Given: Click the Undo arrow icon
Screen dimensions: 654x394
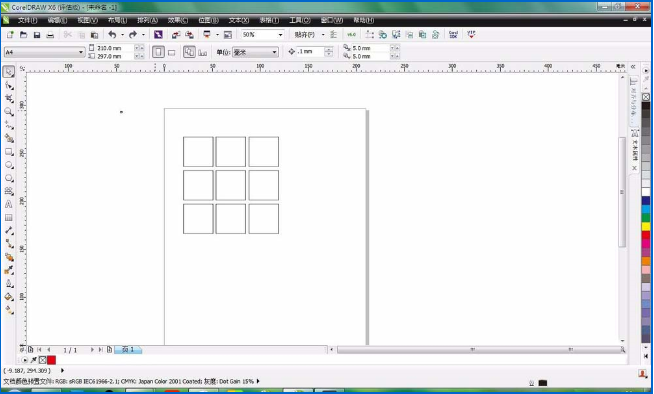Looking at the screenshot, I should 112,35.
